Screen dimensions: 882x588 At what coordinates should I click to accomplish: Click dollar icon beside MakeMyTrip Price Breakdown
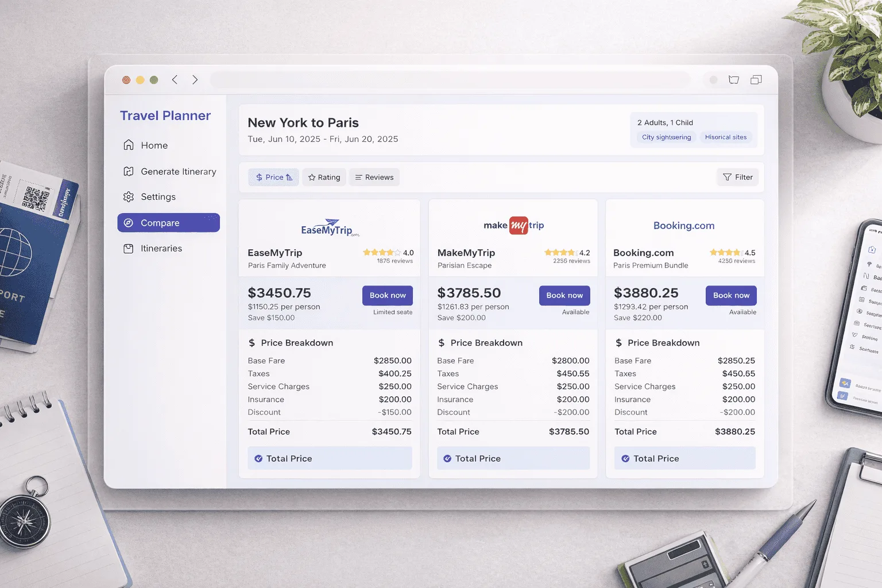coord(441,343)
